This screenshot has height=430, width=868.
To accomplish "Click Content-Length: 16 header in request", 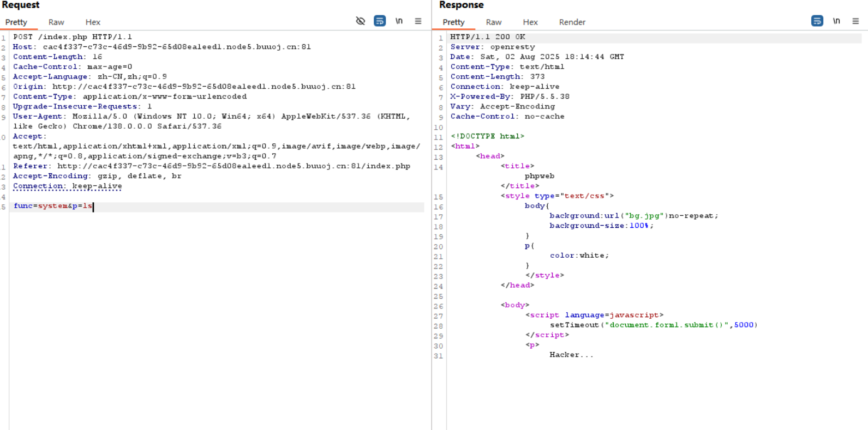I will click(x=58, y=57).
